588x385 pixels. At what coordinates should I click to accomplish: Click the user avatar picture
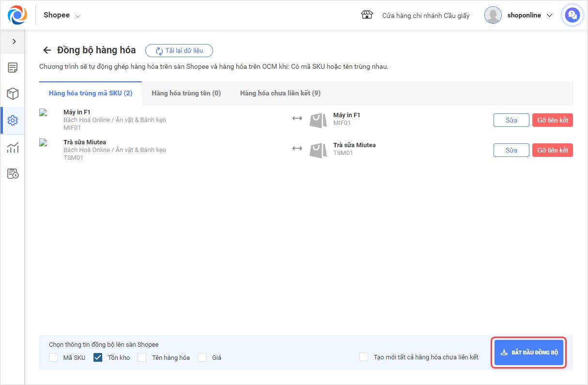[x=493, y=15]
